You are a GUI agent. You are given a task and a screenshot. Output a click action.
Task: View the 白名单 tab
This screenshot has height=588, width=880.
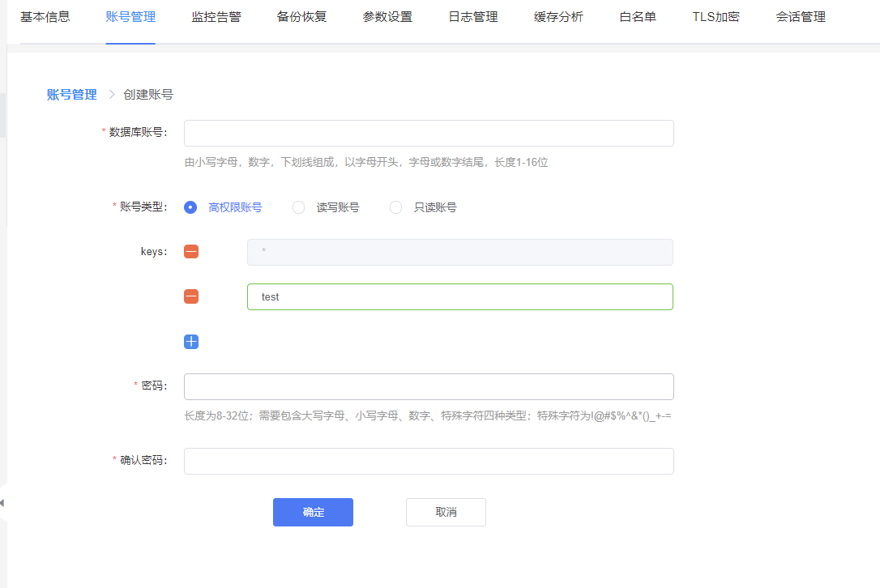coord(638,17)
